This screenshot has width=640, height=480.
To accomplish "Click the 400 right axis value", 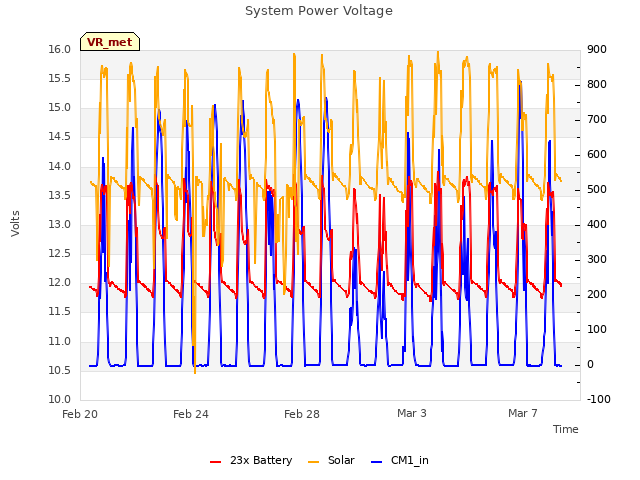I will point(597,224).
